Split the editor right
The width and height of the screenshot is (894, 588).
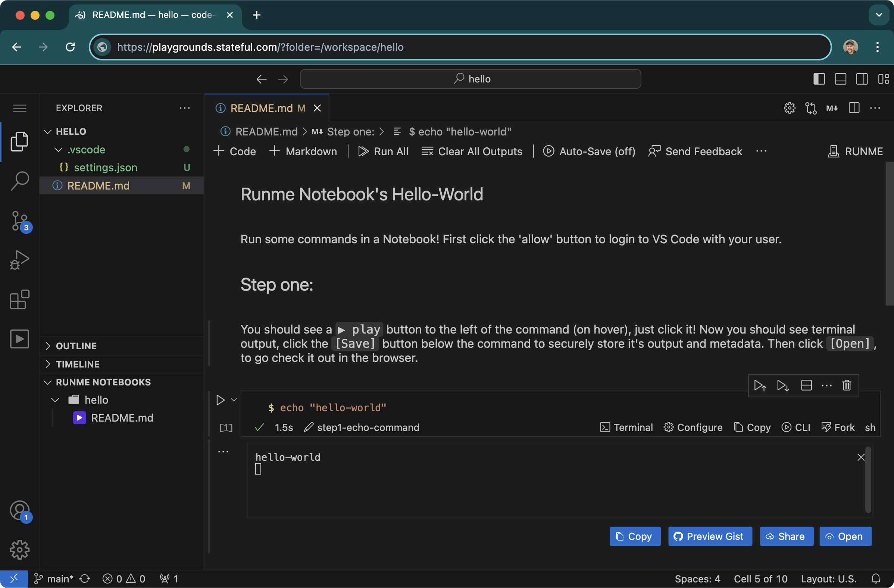[x=854, y=108]
